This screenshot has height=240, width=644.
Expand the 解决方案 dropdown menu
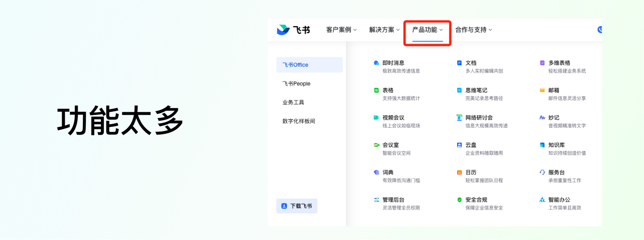pyautogui.click(x=384, y=30)
